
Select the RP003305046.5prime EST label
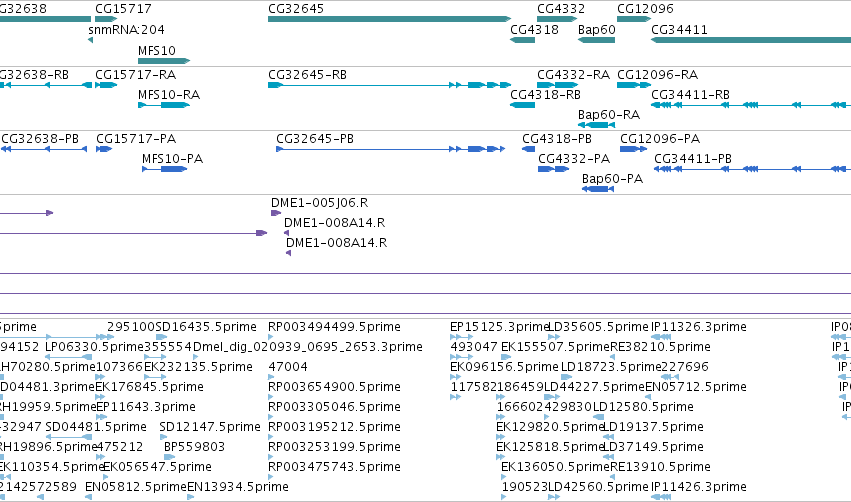[x=334, y=407]
